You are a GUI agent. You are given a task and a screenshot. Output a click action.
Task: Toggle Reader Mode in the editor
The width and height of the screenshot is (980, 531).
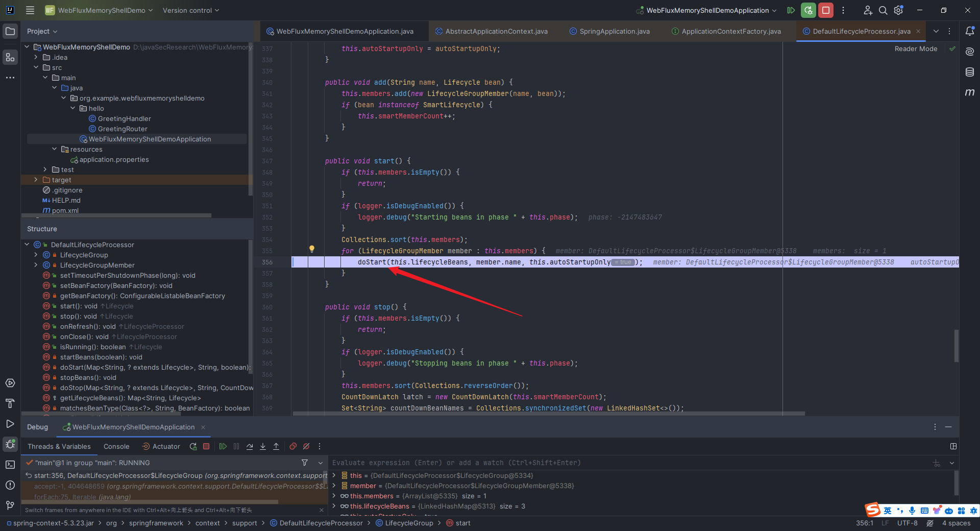[916, 49]
